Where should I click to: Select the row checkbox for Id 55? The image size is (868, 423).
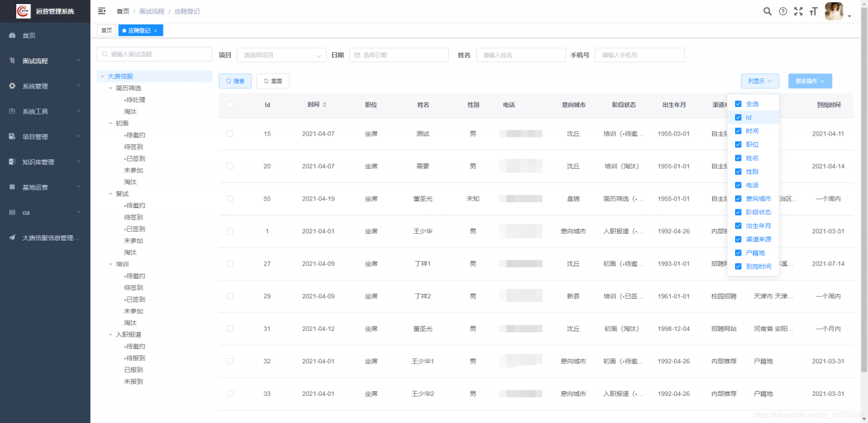230,199
